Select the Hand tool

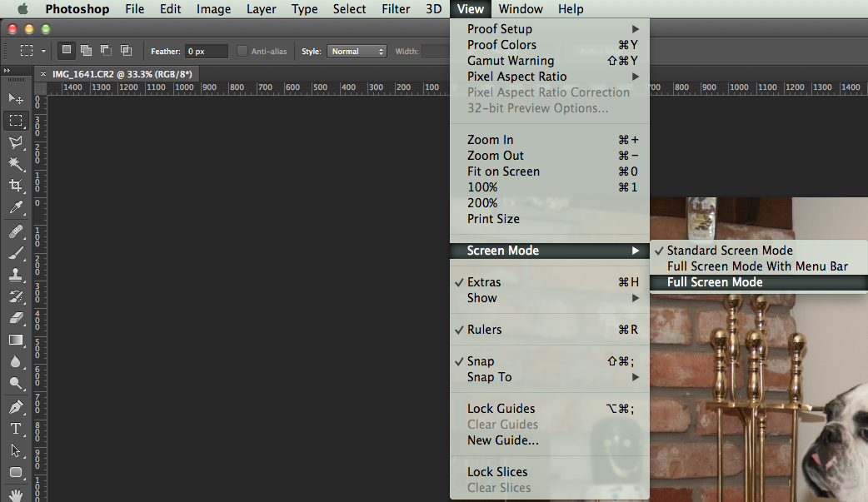pyautogui.click(x=16, y=495)
